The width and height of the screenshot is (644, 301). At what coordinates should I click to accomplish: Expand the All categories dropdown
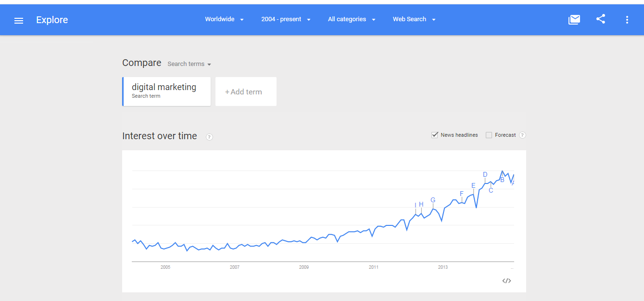click(x=352, y=19)
